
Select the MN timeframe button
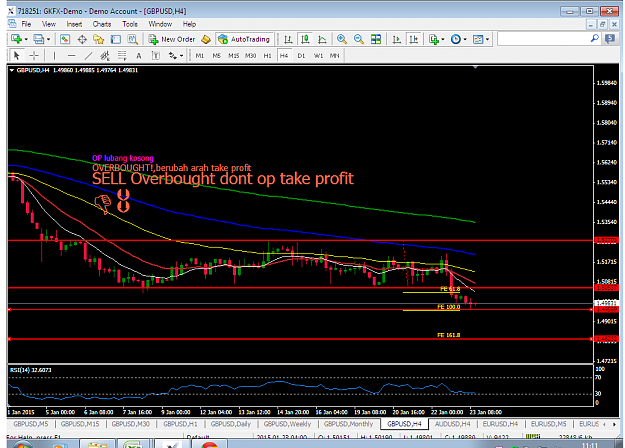coord(334,56)
